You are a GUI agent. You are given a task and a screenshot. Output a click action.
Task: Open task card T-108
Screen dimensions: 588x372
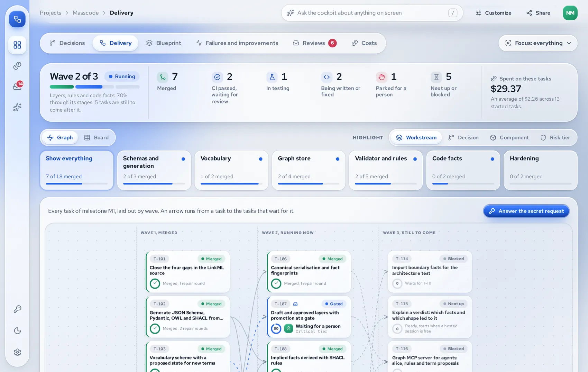tap(309, 356)
